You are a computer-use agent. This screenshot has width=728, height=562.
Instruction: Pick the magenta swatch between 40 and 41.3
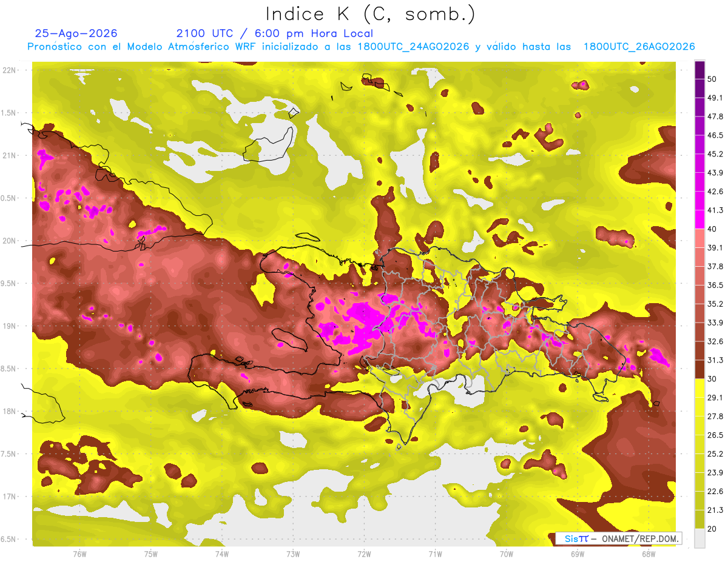click(699, 219)
